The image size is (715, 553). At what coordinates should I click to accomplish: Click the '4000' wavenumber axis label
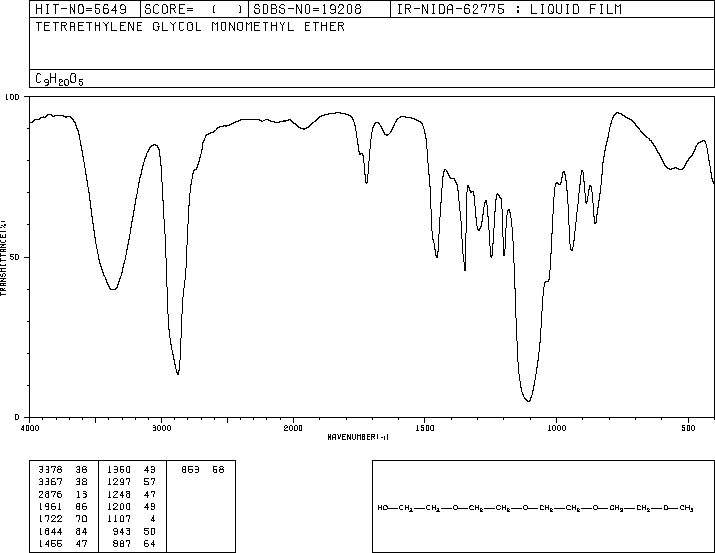(30, 428)
